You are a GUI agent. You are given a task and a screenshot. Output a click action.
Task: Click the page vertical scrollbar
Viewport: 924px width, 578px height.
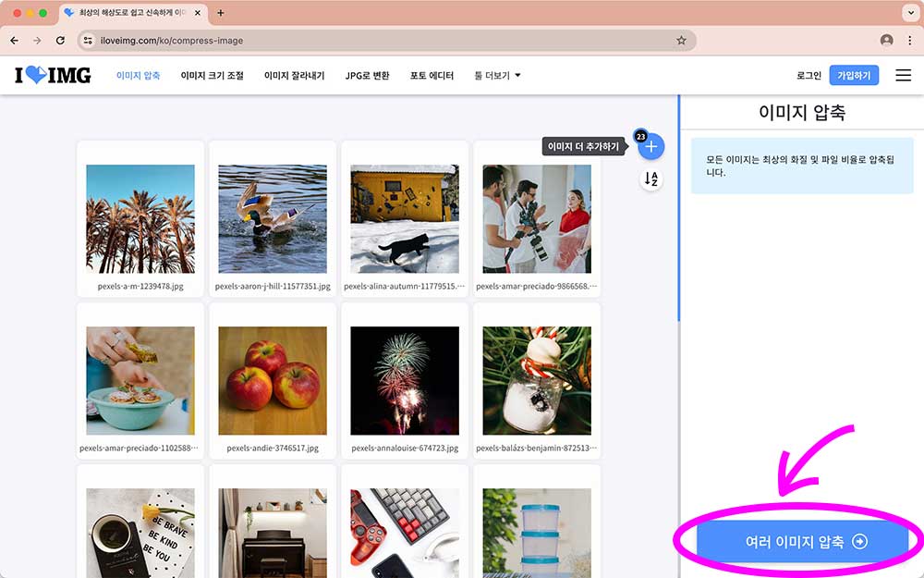679,208
